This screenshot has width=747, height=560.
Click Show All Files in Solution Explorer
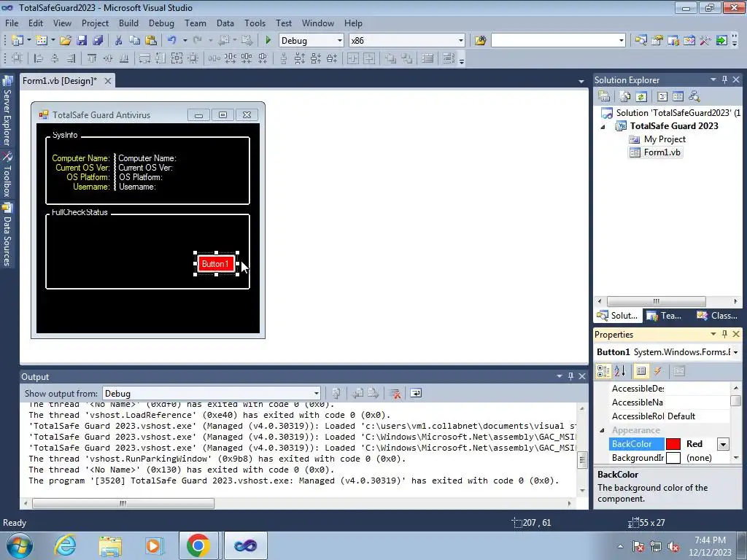pos(625,97)
